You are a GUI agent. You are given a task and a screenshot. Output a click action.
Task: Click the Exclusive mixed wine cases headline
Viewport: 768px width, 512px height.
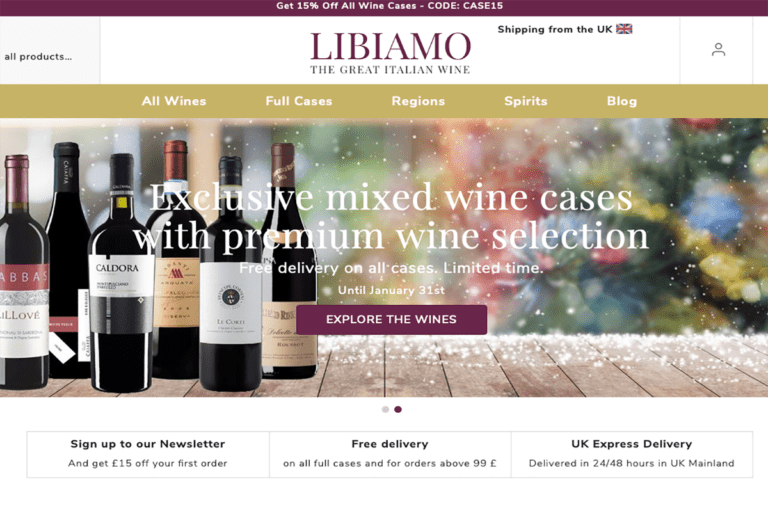(391, 217)
